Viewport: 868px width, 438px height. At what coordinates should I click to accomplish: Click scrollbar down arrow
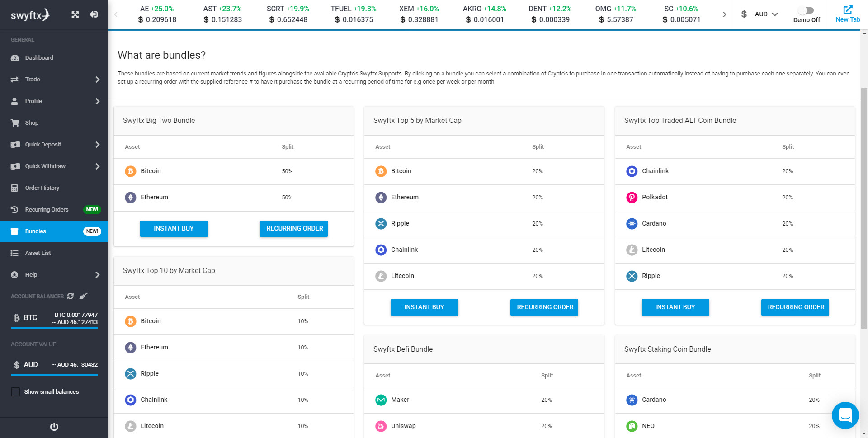tap(864, 434)
